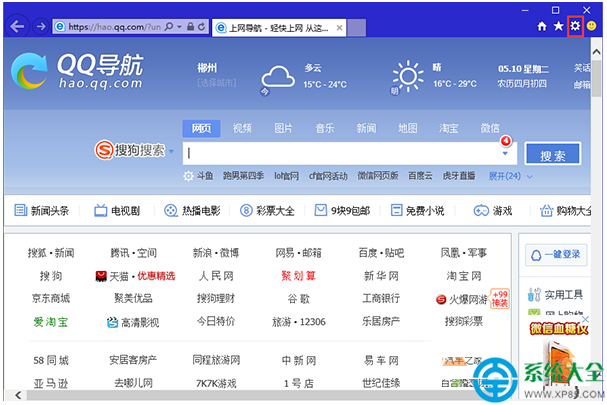Close the QQ navigation browser tab

tap(339, 28)
